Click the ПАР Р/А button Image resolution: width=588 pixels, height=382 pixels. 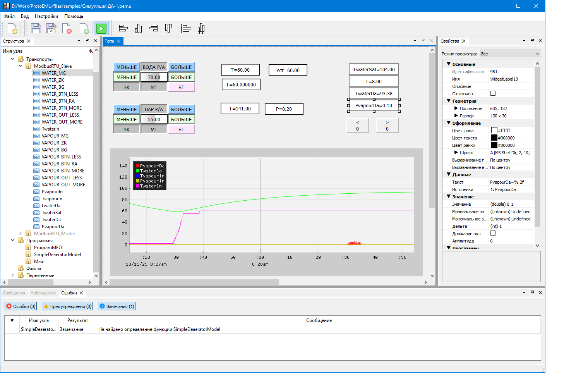[x=154, y=109]
